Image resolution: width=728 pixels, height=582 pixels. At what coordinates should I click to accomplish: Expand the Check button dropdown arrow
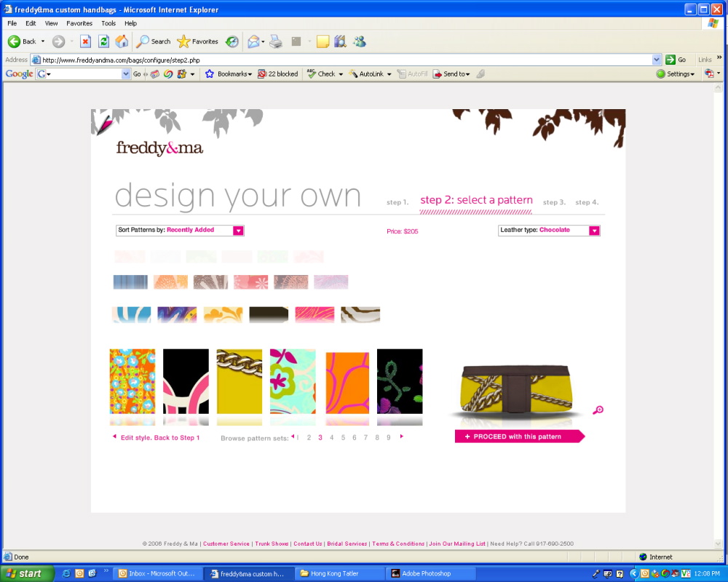[x=341, y=74]
